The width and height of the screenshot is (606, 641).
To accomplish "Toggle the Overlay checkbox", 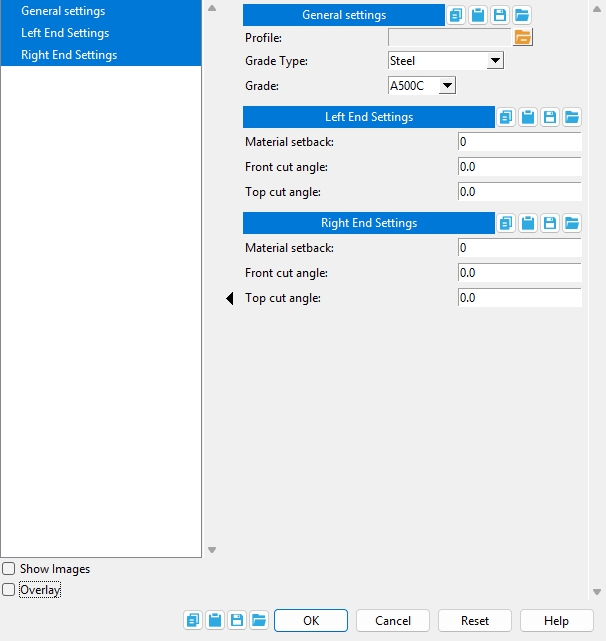I will (x=9, y=590).
